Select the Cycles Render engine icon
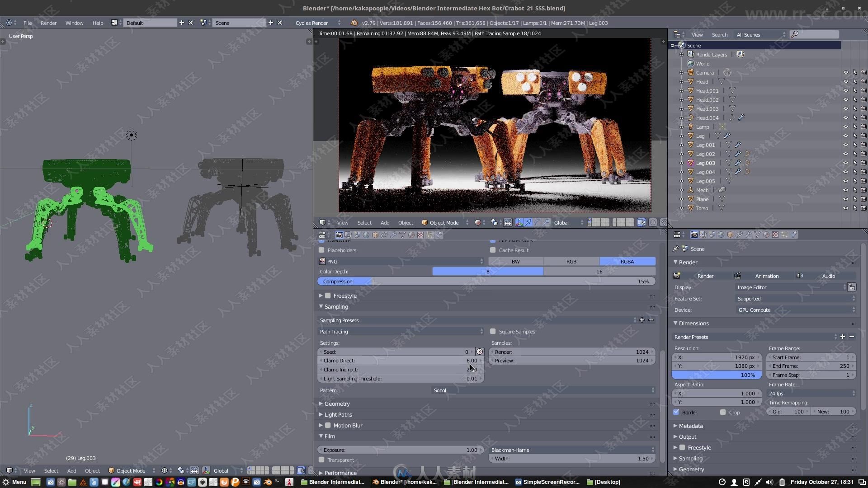 pyautogui.click(x=312, y=23)
